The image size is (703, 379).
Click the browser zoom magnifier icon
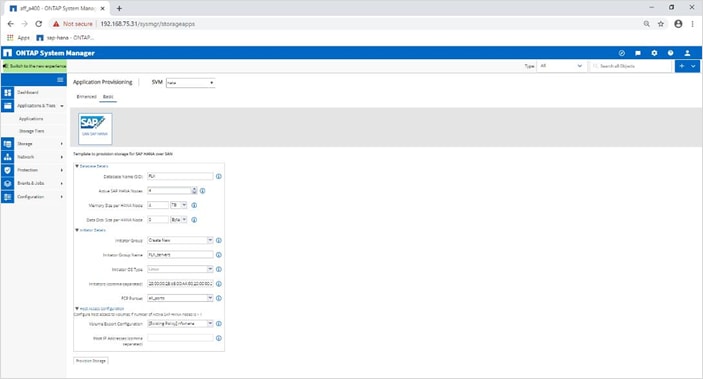tap(647, 24)
